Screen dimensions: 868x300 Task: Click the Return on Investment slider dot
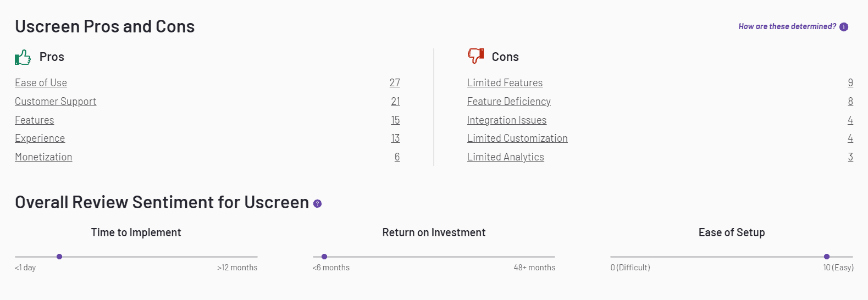pos(324,257)
